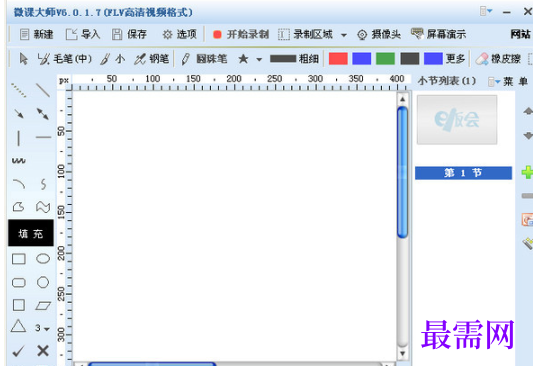This screenshot has height=366, width=533.
Task: Select the closed freeform shape tool
Action: coord(18,206)
